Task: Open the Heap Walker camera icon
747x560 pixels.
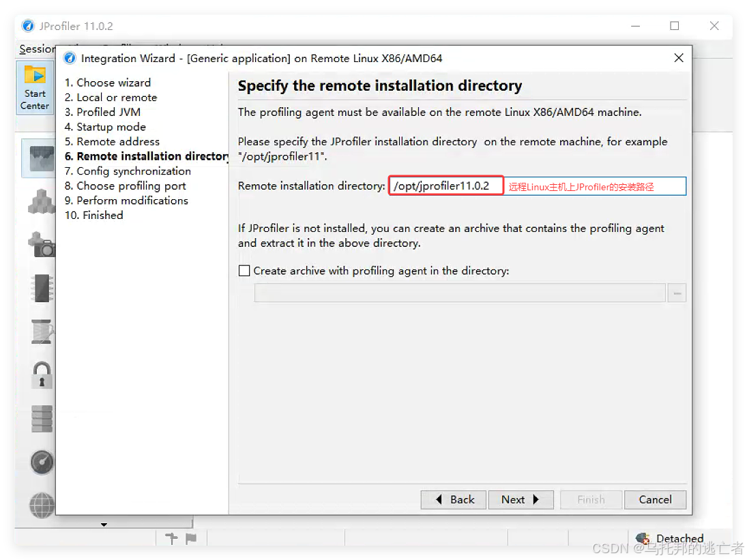Action: coord(42,245)
